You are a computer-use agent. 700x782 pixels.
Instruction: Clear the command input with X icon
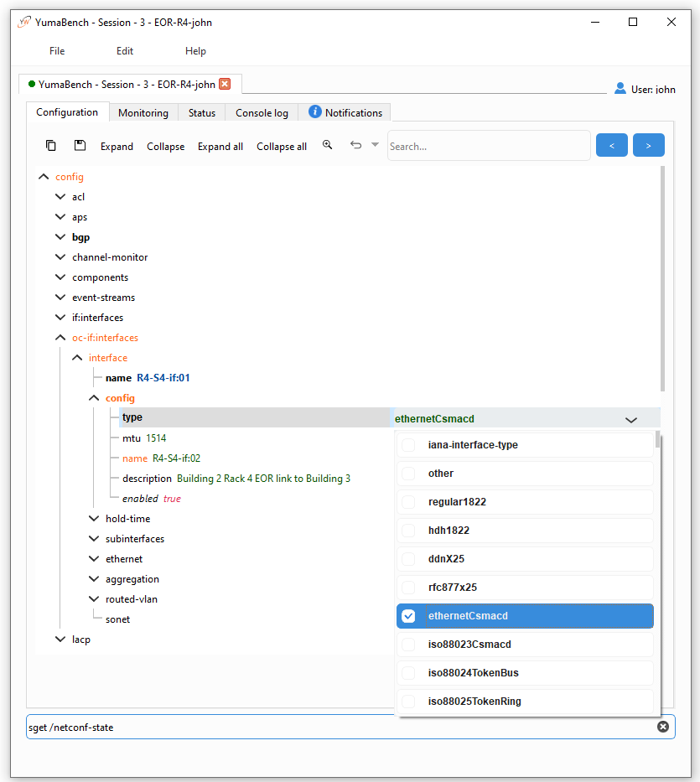pyautogui.click(x=662, y=727)
